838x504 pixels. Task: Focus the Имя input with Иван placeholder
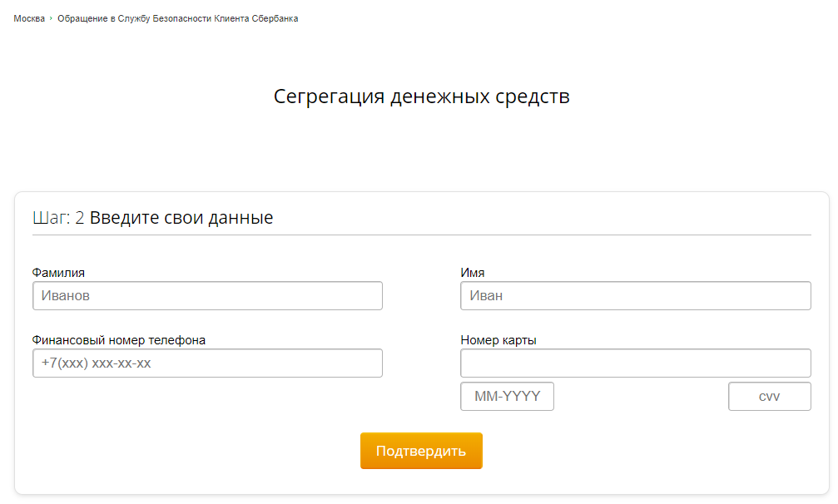click(635, 296)
